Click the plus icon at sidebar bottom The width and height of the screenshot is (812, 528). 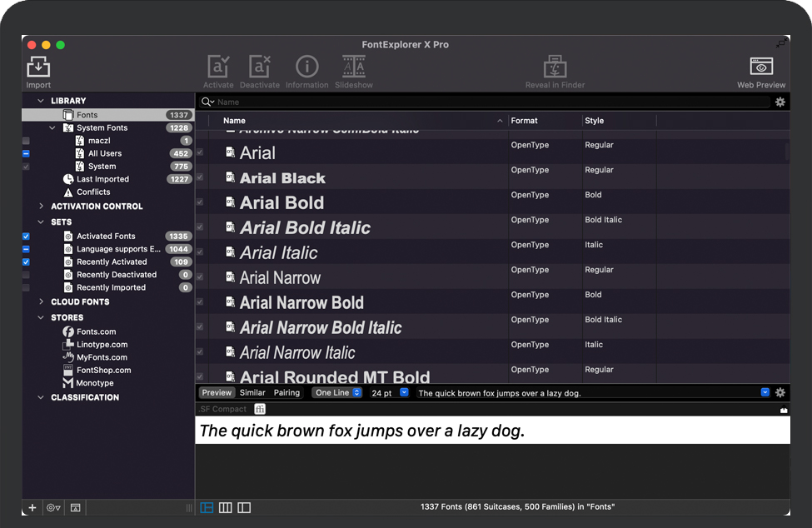pyautogui.click(x=32, y=507)
